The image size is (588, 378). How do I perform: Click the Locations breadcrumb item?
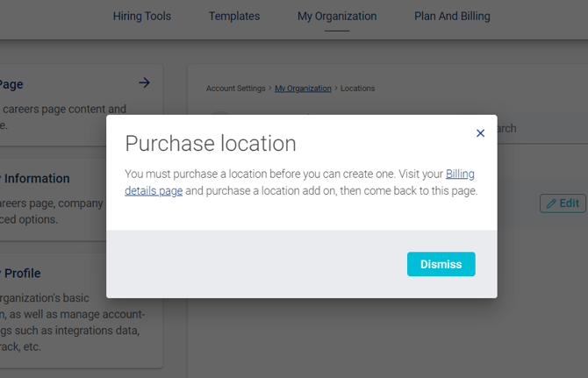tap(357, 89)
